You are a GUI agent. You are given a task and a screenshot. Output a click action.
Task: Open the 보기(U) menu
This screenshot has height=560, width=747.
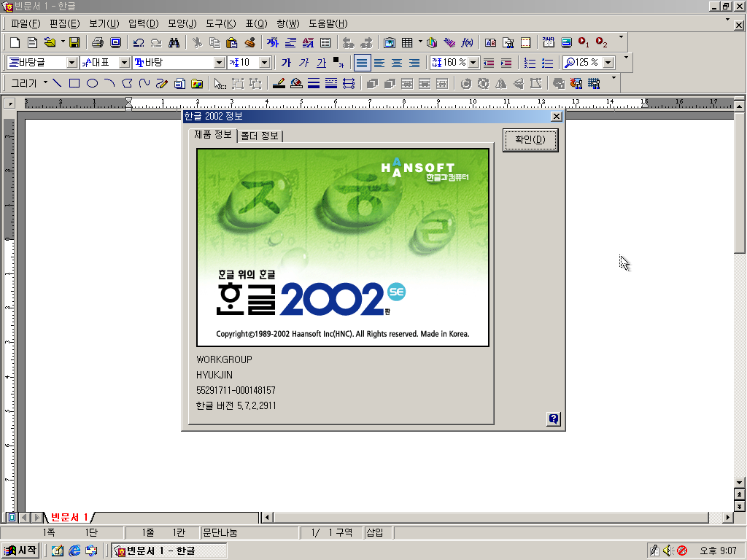click(x=104, y=23)
